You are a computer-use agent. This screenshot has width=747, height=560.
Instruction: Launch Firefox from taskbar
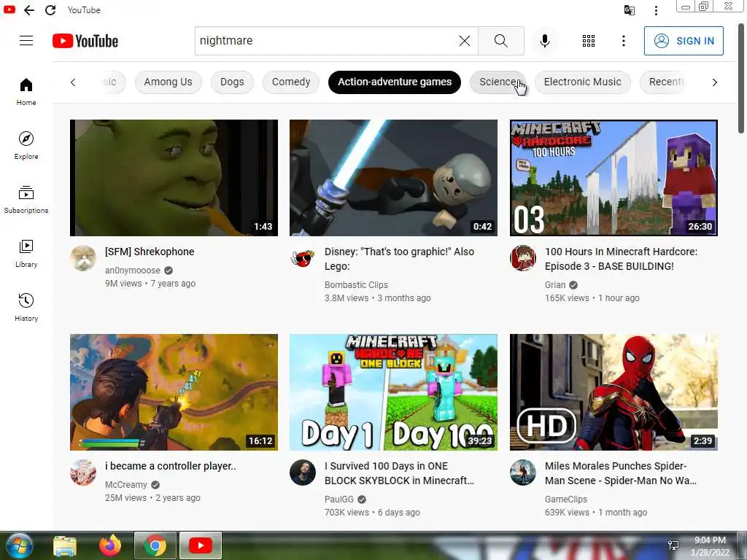pyautogui.click(x=110, y=545)
